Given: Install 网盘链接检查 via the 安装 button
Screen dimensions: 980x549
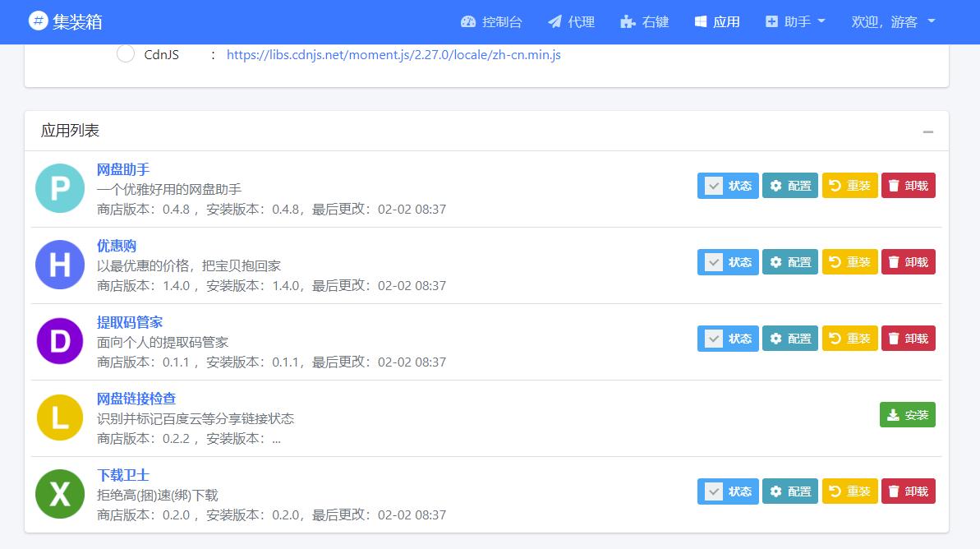Looking at the screenshot, I should tap(907, 414).
